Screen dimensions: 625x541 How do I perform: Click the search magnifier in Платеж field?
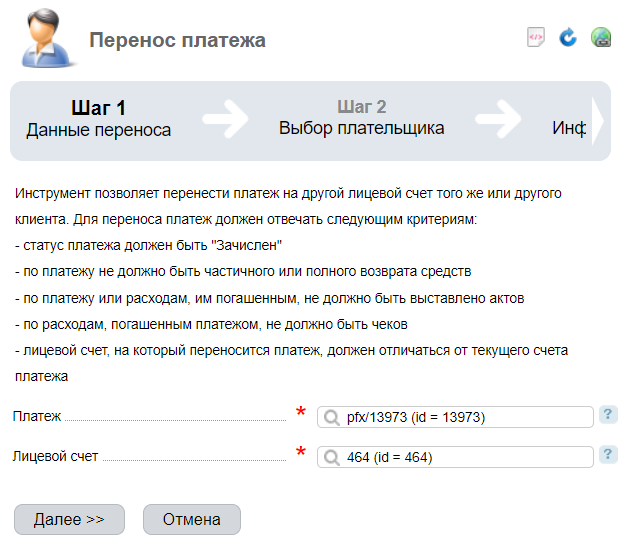coord(331,417)
